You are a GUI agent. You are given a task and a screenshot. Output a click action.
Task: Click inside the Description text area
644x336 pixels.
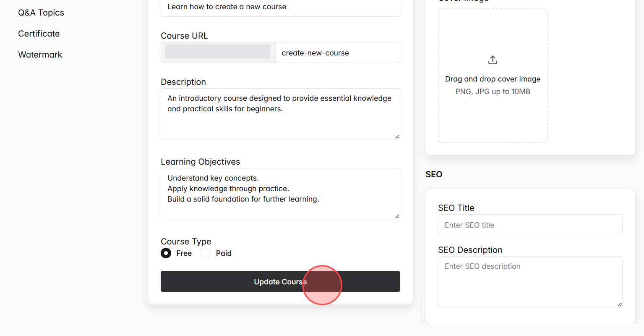click(280, 113)
